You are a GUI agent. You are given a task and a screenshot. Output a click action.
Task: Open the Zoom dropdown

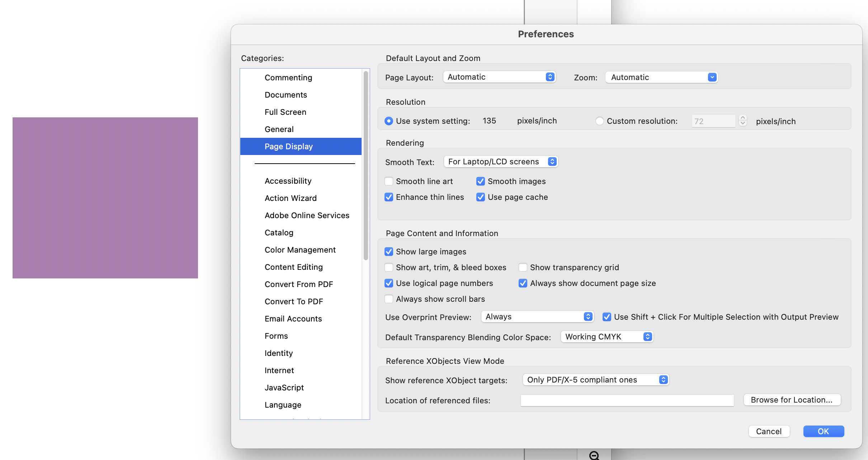tap(661, 77)
